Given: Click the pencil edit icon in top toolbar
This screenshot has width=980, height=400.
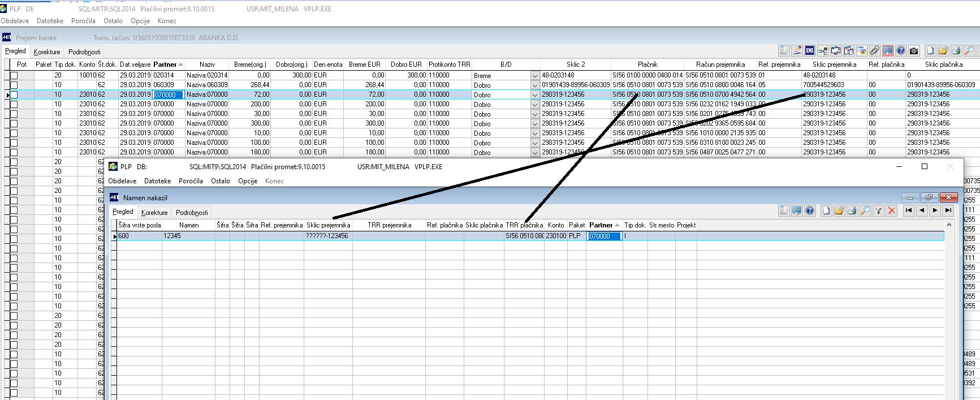Looking at the screenshot, I should (x=797, y=51).
